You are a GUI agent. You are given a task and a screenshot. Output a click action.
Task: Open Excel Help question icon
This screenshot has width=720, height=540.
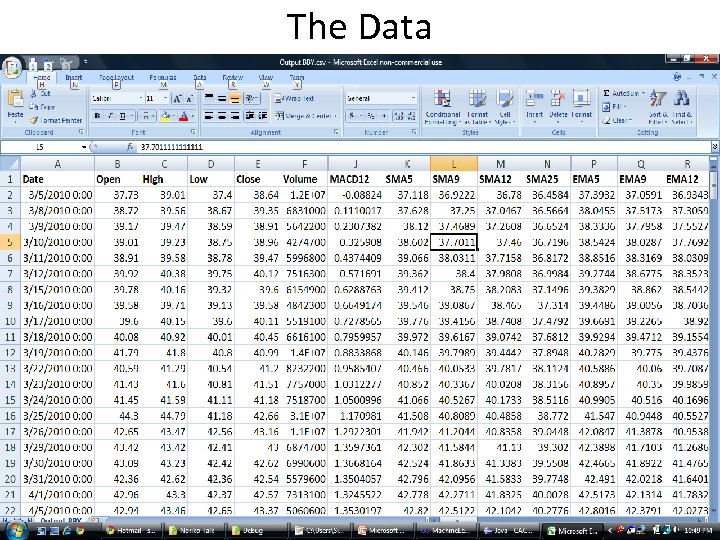click(677, 77)
